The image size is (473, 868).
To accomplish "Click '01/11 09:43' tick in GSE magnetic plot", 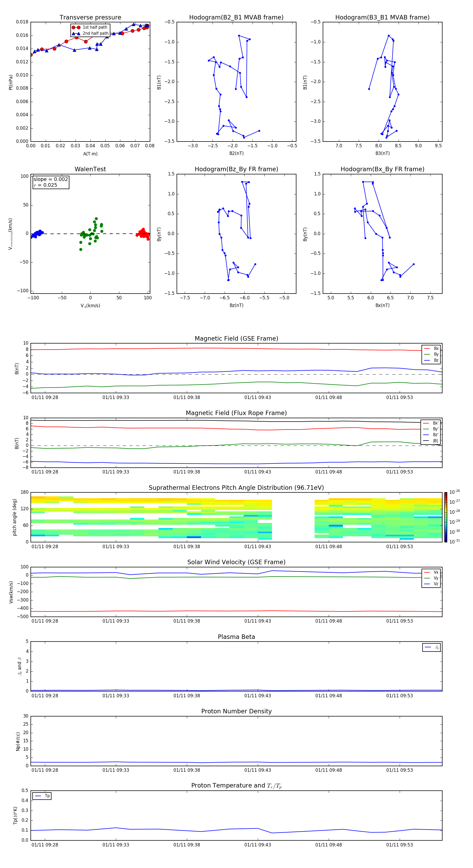I will point(258,398).
